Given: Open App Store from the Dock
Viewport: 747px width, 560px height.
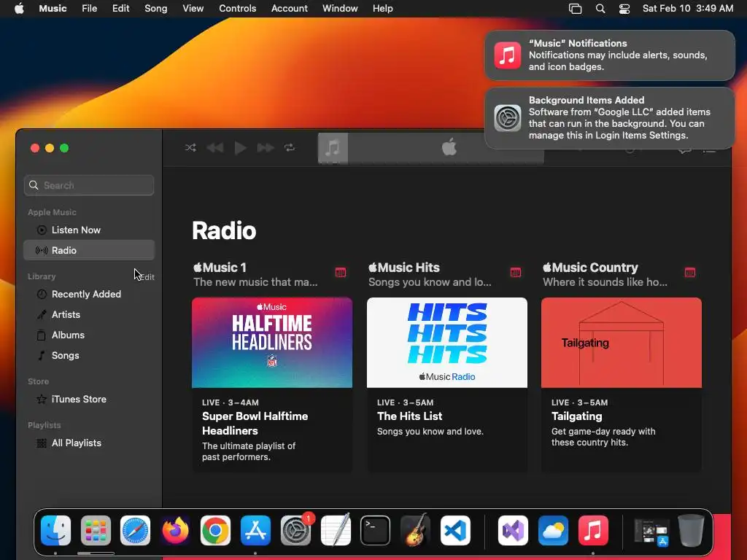Looking at the screenshot, I should point(255,531).
